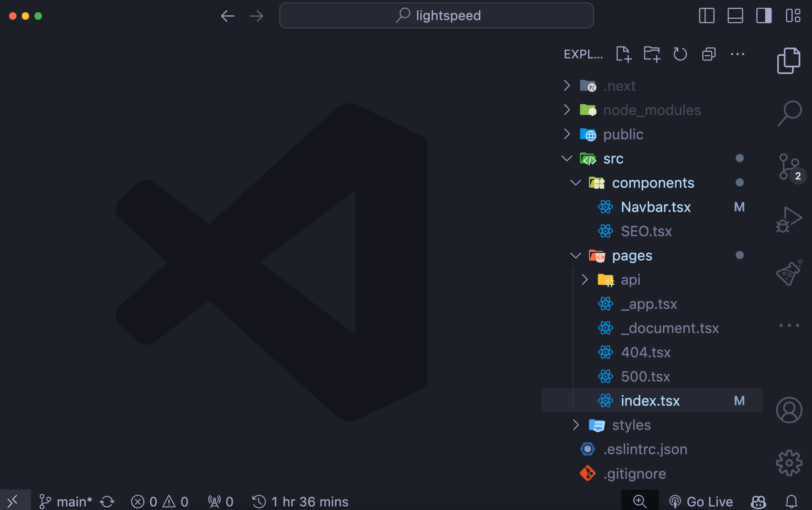Create a new folder in Explorer

652,54
